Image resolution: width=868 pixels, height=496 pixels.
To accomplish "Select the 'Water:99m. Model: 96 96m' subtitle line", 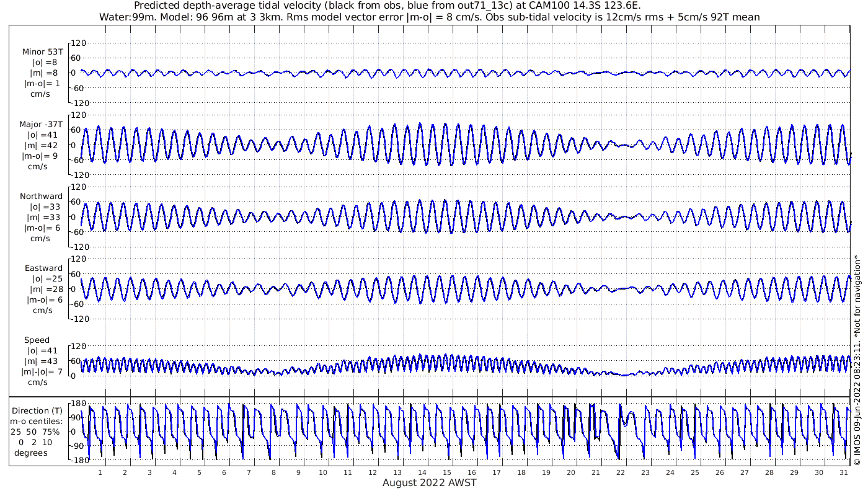I will 430,17.
